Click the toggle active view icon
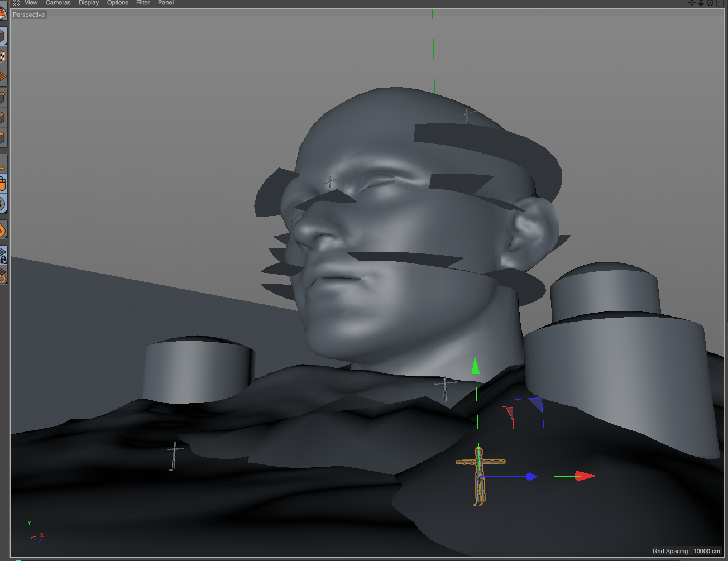The height and width of the screenshot is (561, 728). click(720, 3)
